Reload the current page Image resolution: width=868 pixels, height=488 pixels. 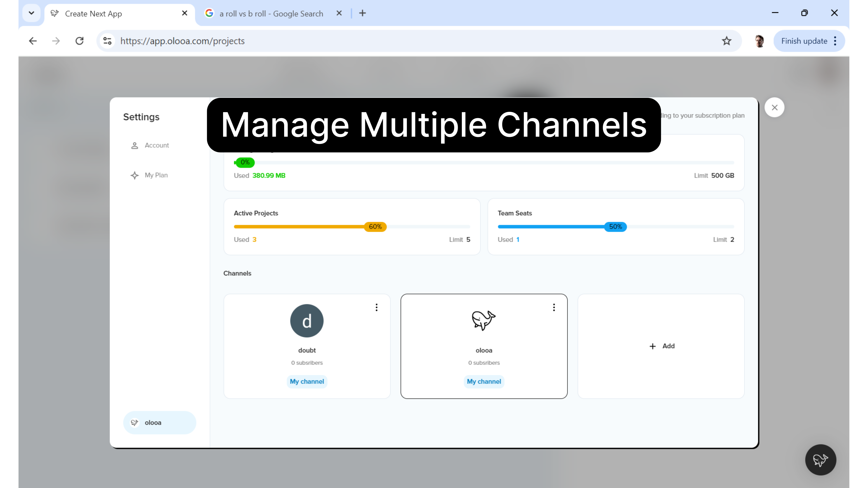pos(80,41)
